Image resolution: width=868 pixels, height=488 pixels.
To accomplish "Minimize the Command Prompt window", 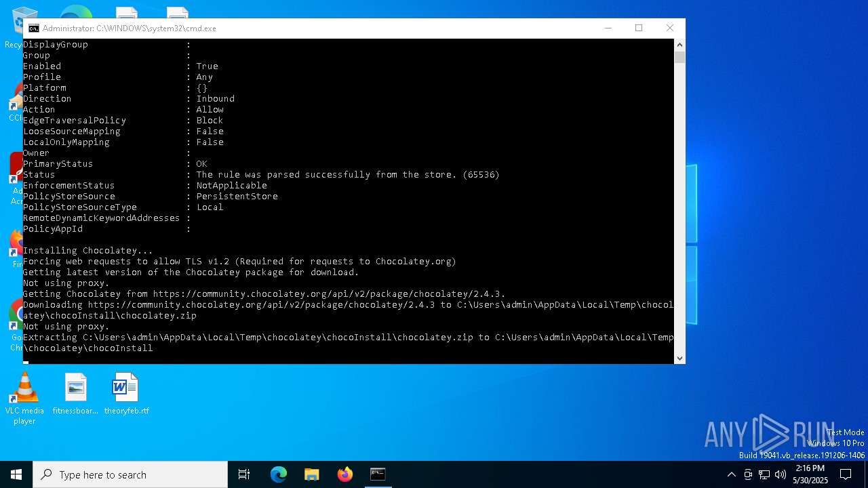I will pyautogui.click(x=608, y=28).
